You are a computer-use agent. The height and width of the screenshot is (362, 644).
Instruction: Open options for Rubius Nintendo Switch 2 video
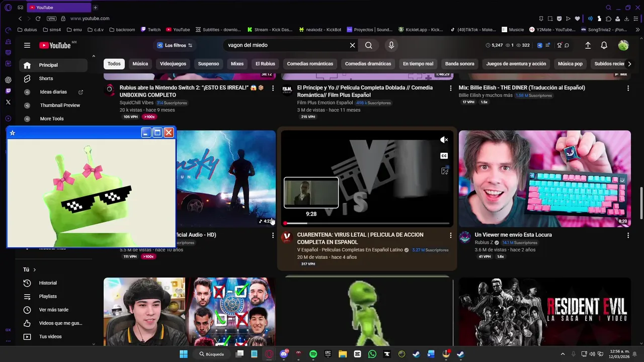tap(273, 88)
